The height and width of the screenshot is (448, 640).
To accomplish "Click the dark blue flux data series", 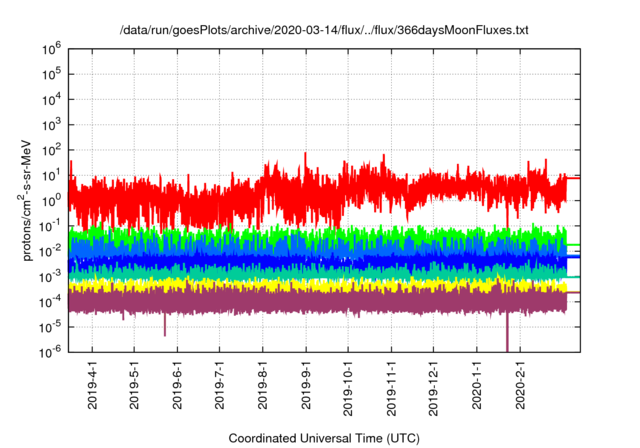I will tap(318, 262).
